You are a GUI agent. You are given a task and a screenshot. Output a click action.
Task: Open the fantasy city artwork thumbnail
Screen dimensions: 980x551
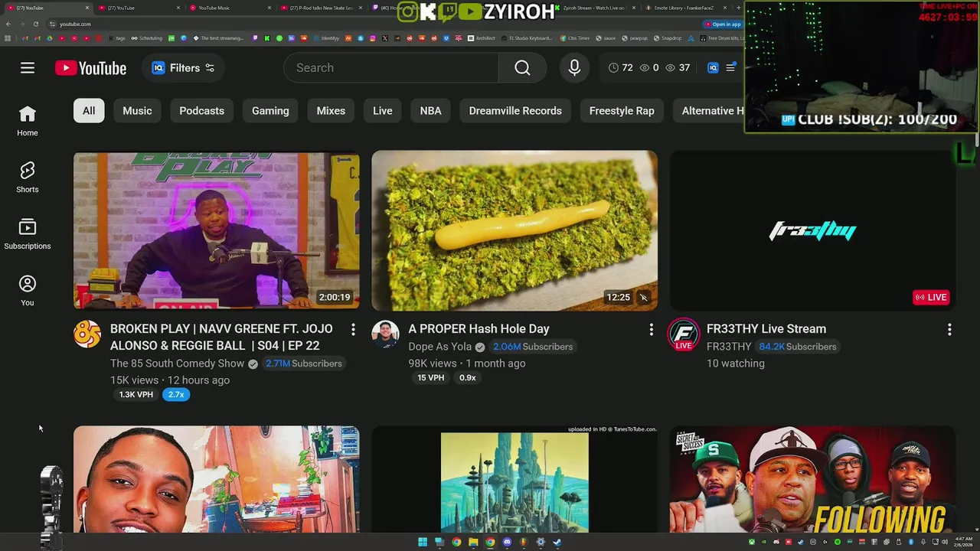(x=514, y=479)
